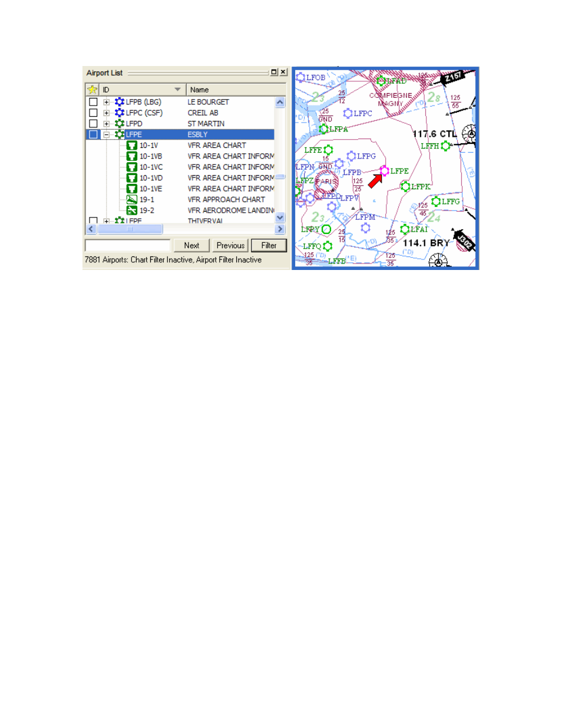Check the LFPC (CSF) favorite checkbox
This screenshot has width=562, height=728.
point(93,113)
